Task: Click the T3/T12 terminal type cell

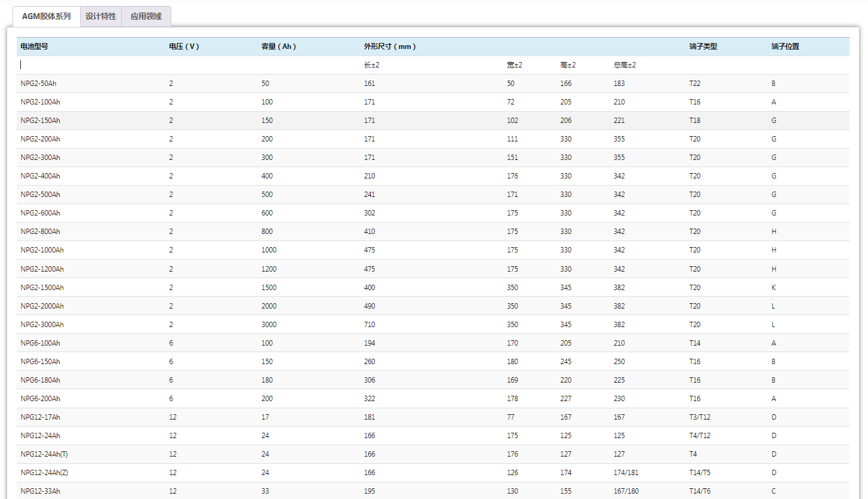Action: 700,417
